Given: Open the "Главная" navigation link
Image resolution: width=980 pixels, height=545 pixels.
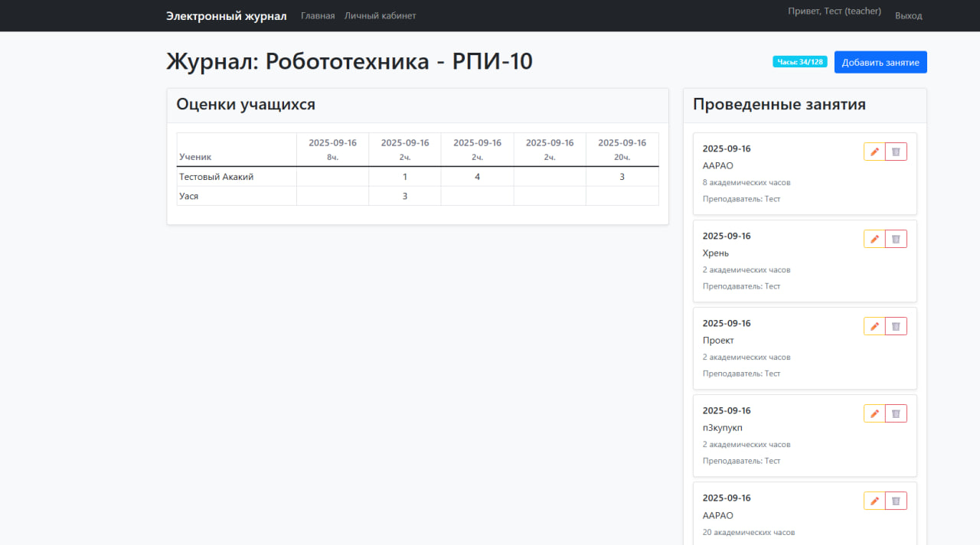Looking at the screenshot, I should (318, 15).
